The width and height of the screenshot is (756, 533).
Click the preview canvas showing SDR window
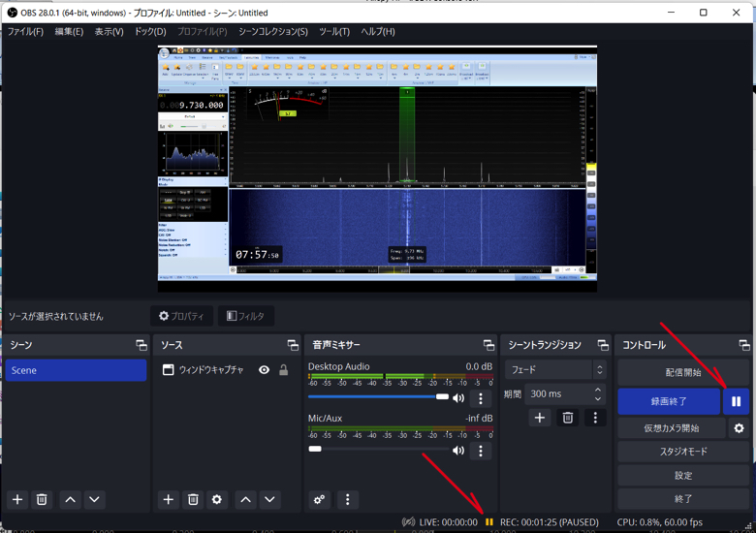point(377,170)
